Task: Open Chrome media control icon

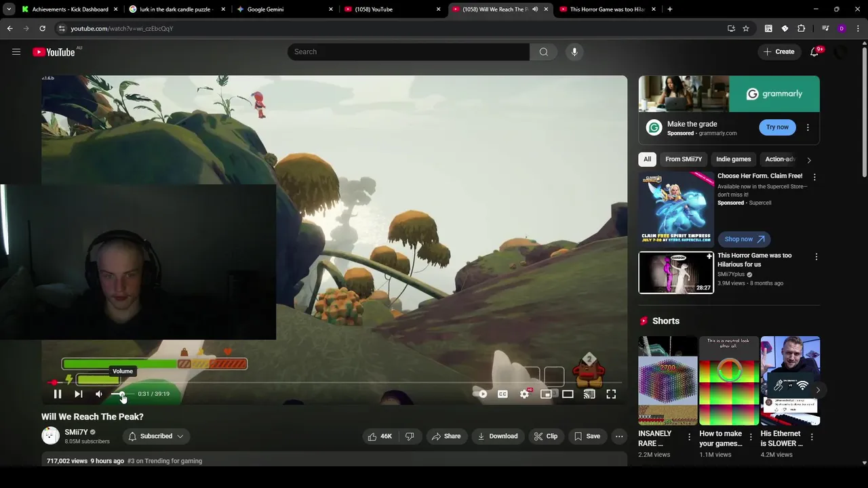Action: tap(825, 28)
